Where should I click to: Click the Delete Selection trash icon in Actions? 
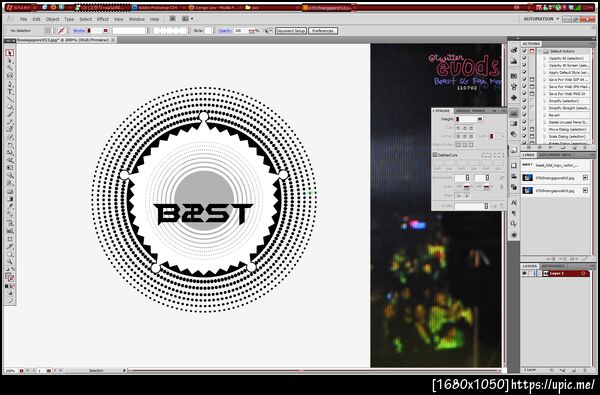[x=586, y=147]
